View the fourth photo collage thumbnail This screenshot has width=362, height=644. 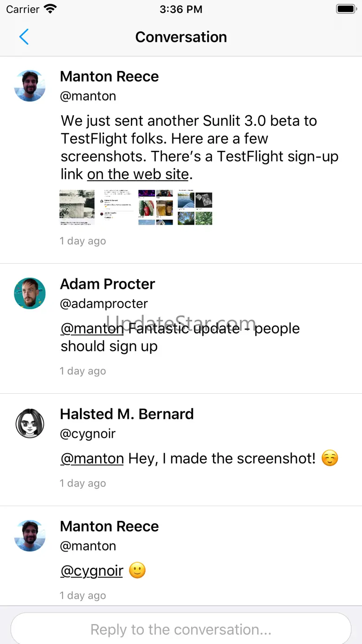point(195,207)
